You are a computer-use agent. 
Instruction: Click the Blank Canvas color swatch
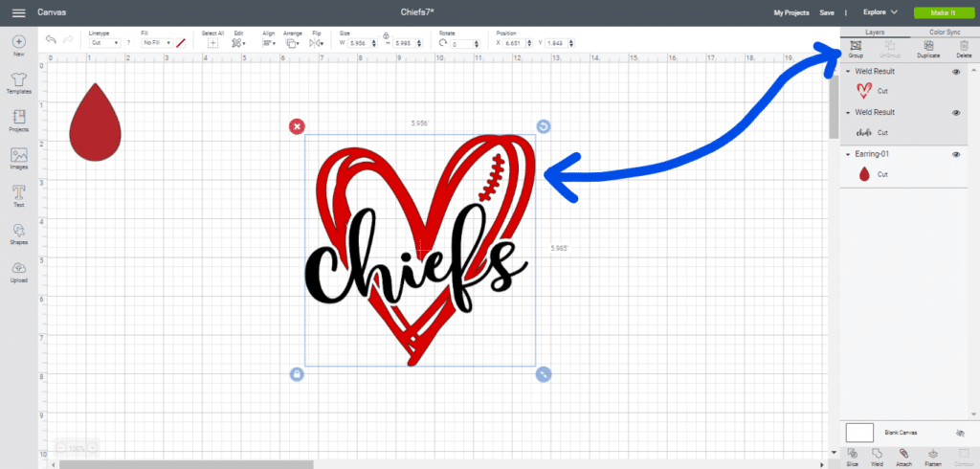coord(858,433)
